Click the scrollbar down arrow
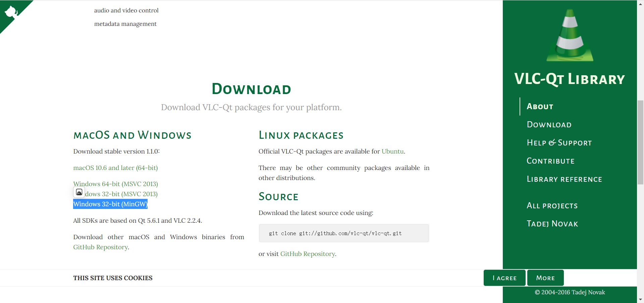Image resolution: width=644 pixels, height=303 pixels. (x=640, y=299)
